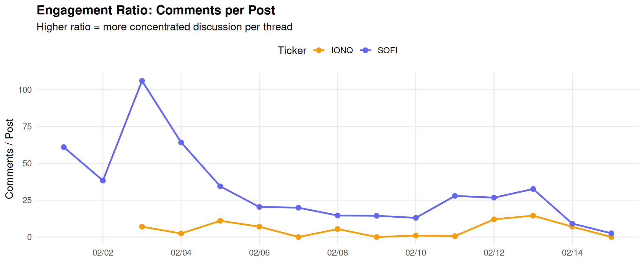Click IONQ data point at 02/04
Viewport: 644px width, 263px height.
(181, 233)
